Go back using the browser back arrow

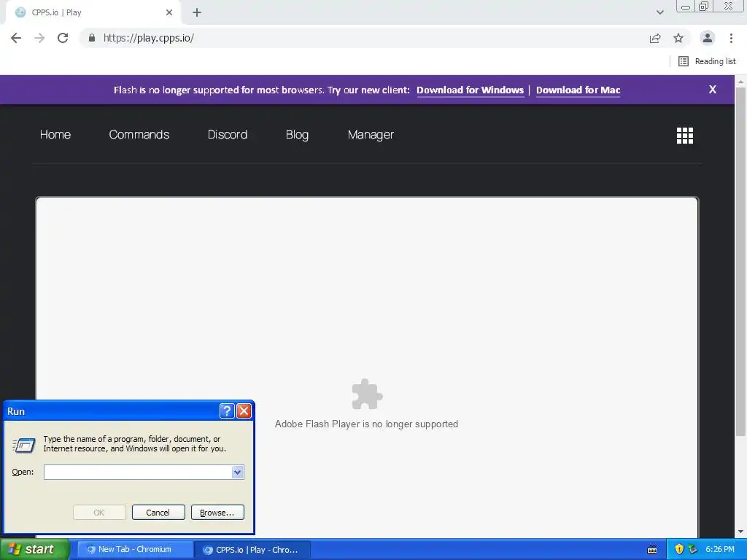tap(16, 38)
